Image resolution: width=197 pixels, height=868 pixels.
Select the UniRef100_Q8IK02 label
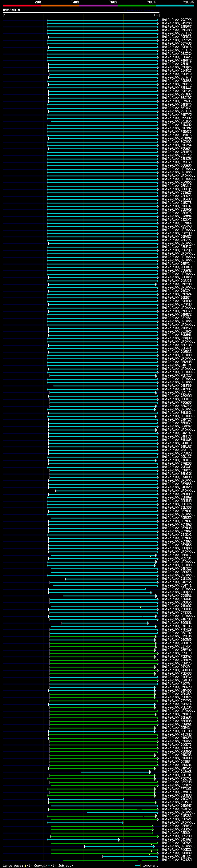177,535
